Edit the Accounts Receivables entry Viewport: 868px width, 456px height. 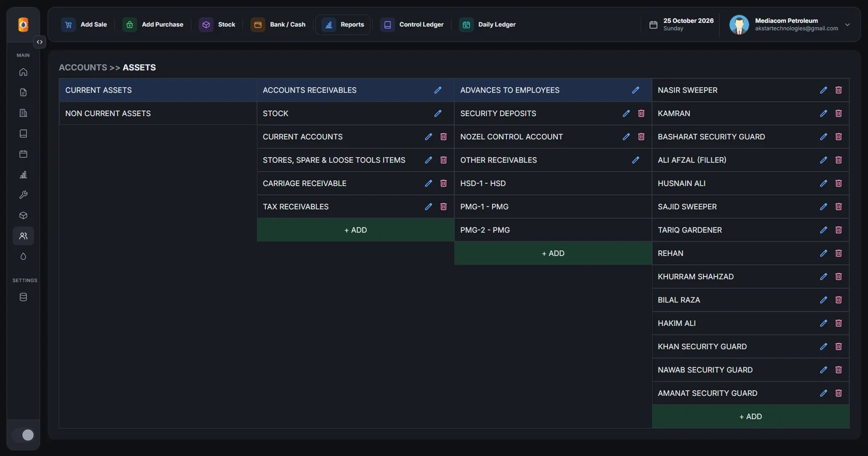438,90
